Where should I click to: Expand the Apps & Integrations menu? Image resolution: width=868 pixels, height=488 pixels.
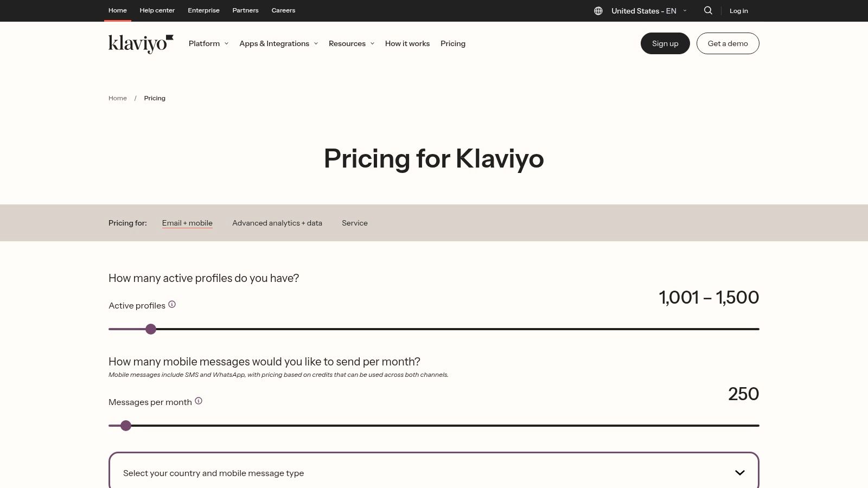[x=278, y=43]
